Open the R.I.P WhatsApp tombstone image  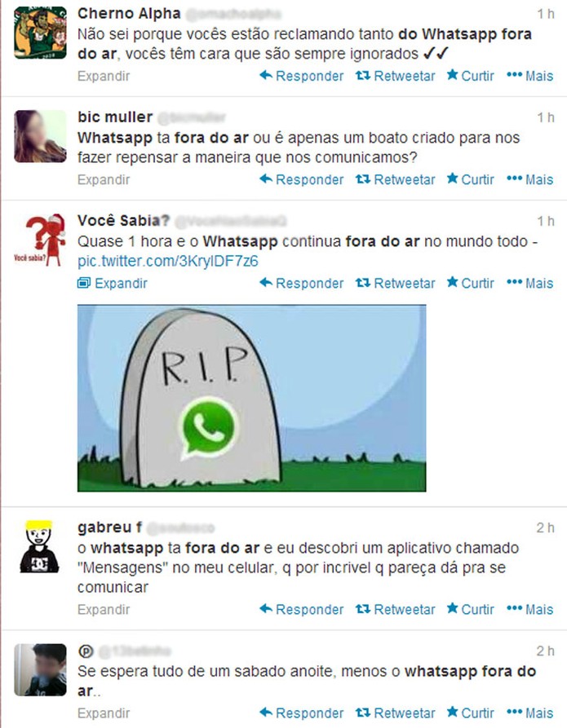coord(251,398)
